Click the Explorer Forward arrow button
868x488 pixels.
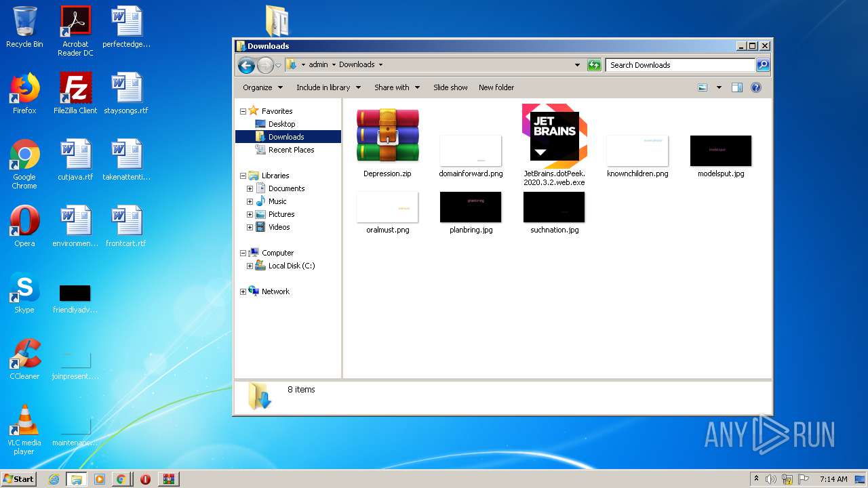(265, 65)
